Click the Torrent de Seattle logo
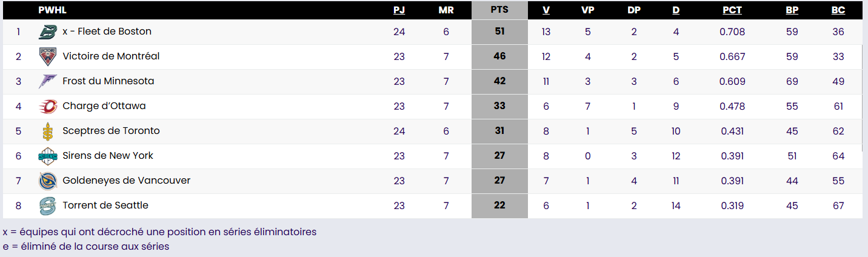 point(47,205)
